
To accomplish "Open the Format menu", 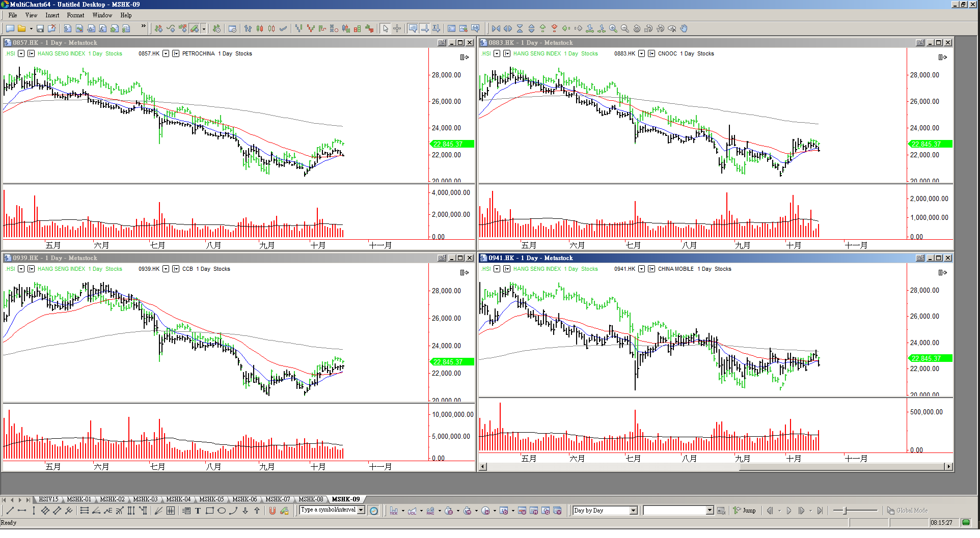I will (75, 15).
